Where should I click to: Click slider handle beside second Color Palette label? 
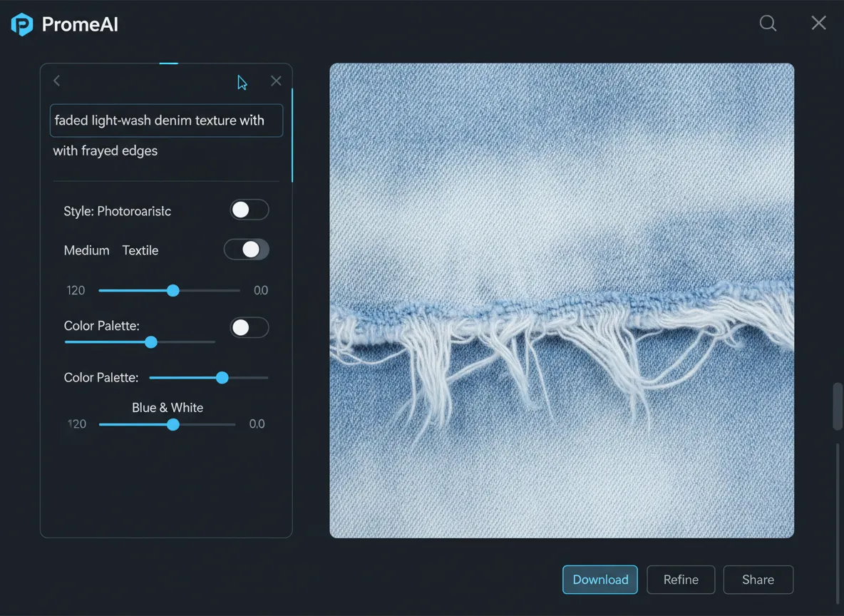222,378
